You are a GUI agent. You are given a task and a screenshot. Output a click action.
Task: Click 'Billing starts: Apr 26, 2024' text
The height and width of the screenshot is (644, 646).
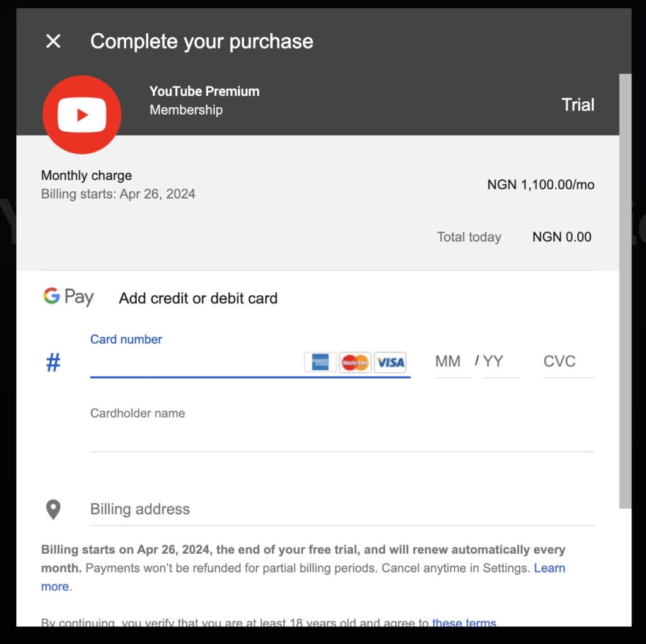click(118, 194)
